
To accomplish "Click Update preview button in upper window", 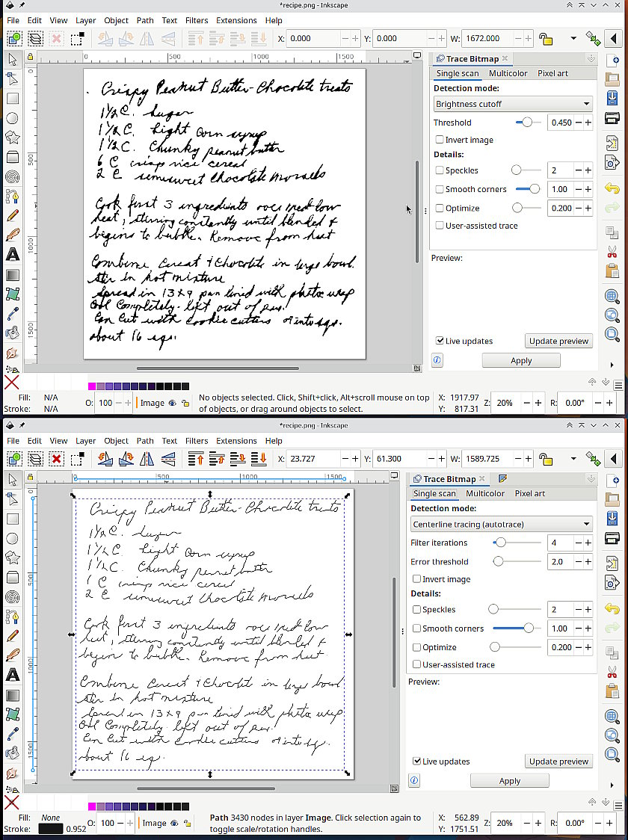I will 558,342.
